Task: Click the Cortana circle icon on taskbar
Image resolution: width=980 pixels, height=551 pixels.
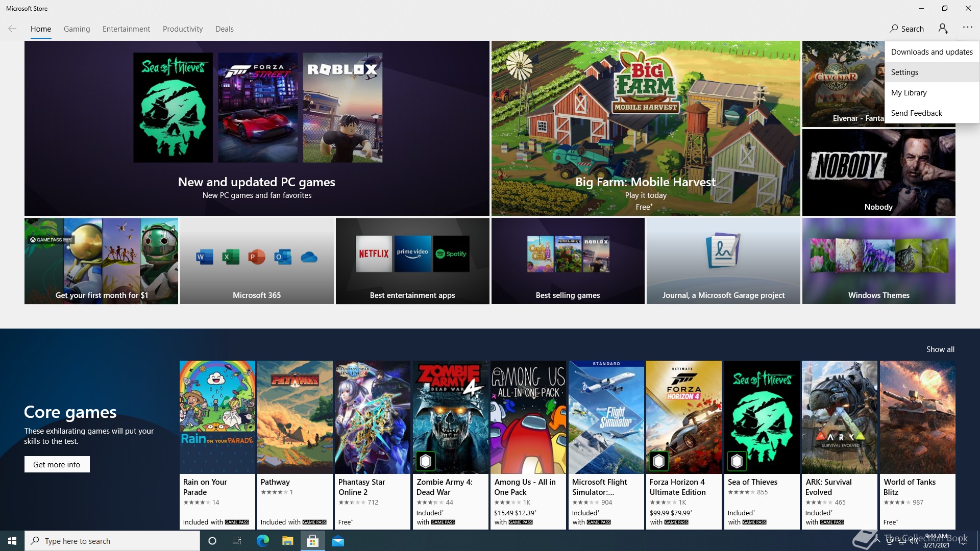Action: click(212, 541)
